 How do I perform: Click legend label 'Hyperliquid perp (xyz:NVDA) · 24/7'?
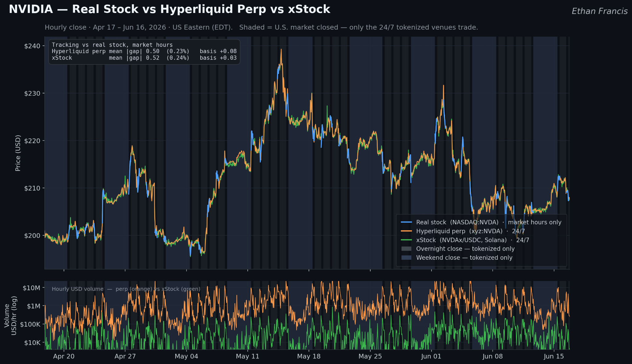(470, 231)
